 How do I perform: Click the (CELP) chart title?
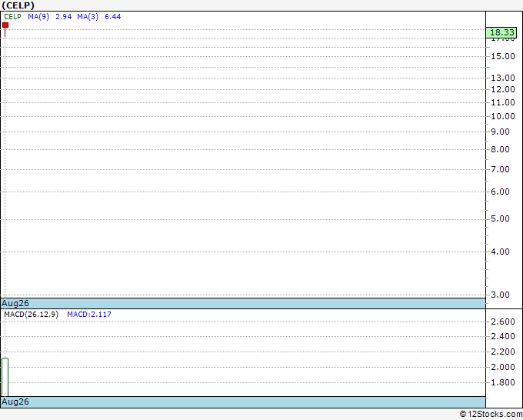click(x=18, y=5)
